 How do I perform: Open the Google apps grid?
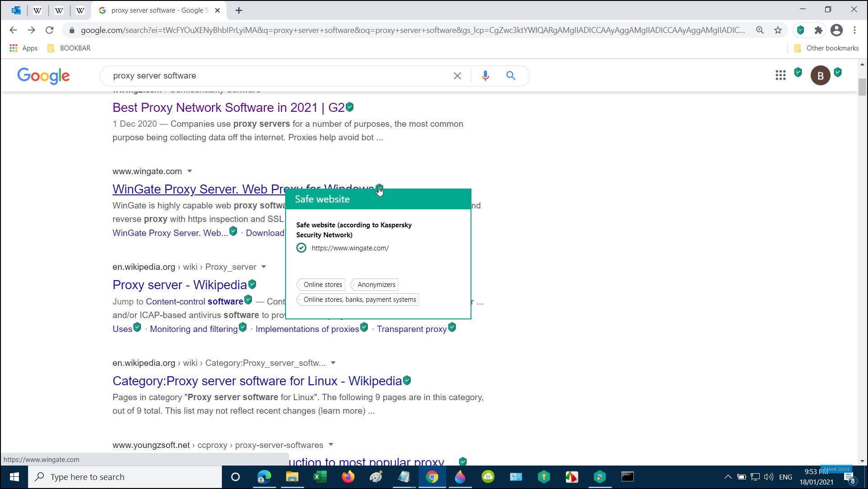(x=780, y=75)
